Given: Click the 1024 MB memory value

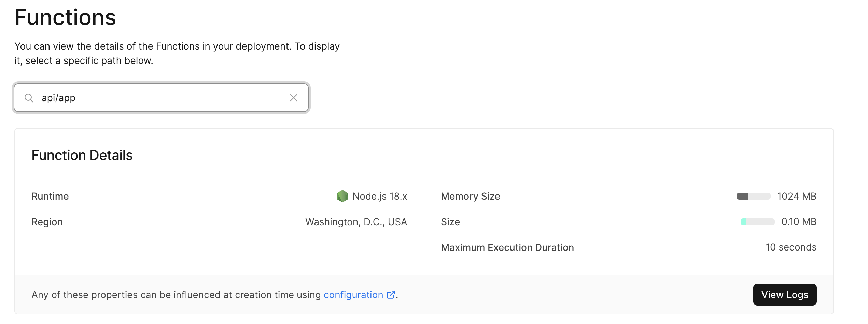Looking at the screenshot, I should pos(796,196).
